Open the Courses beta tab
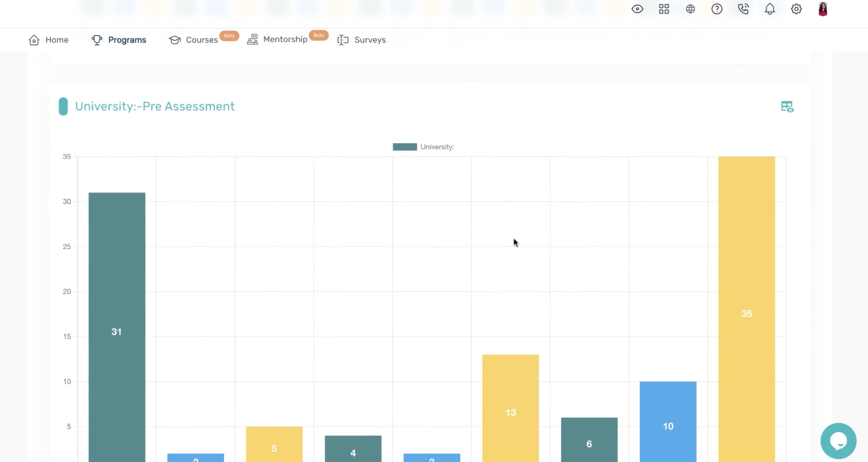 click(x=194, y=40)
